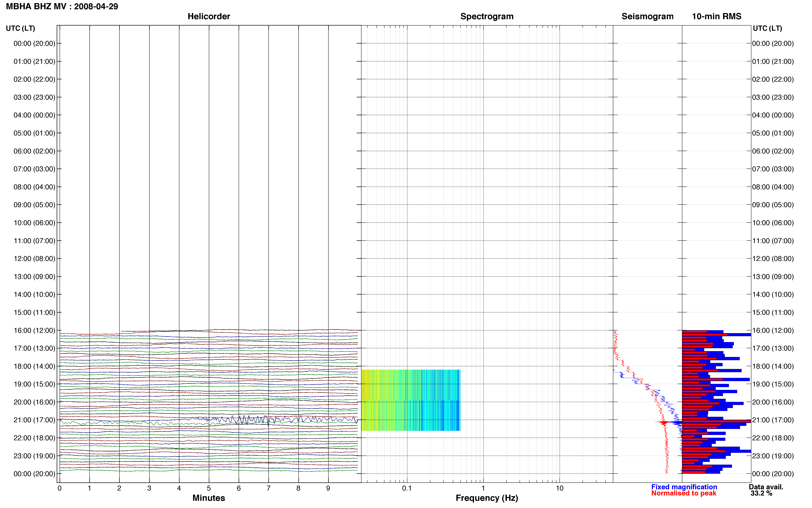Viewport: 812px width, 508px height.
Task: Click the left '00:00 (20:00)' top time label
Action: (x=34, y=43)
